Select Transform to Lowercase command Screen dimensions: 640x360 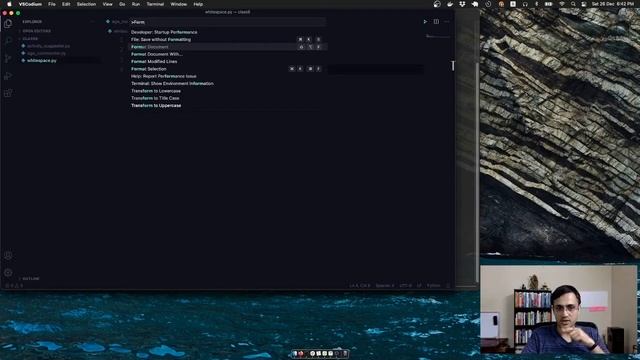[x=228, y=91]
